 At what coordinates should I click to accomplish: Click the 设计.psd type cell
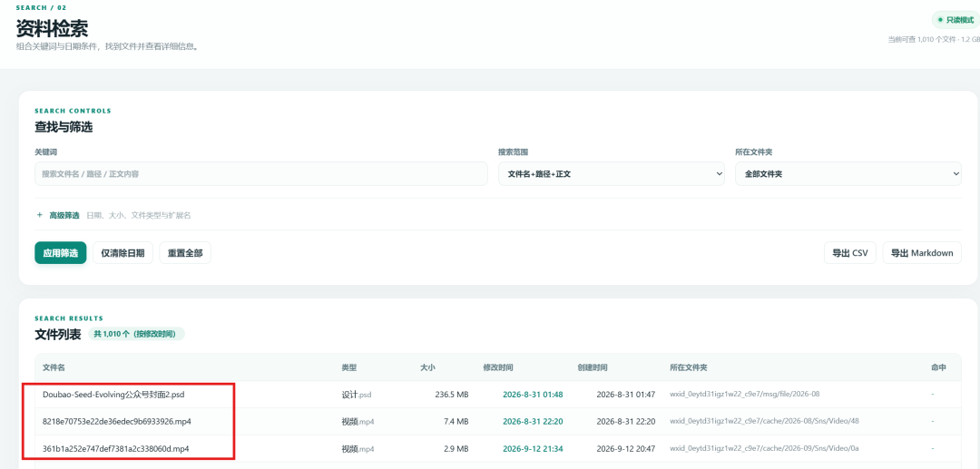pos(357,395)
